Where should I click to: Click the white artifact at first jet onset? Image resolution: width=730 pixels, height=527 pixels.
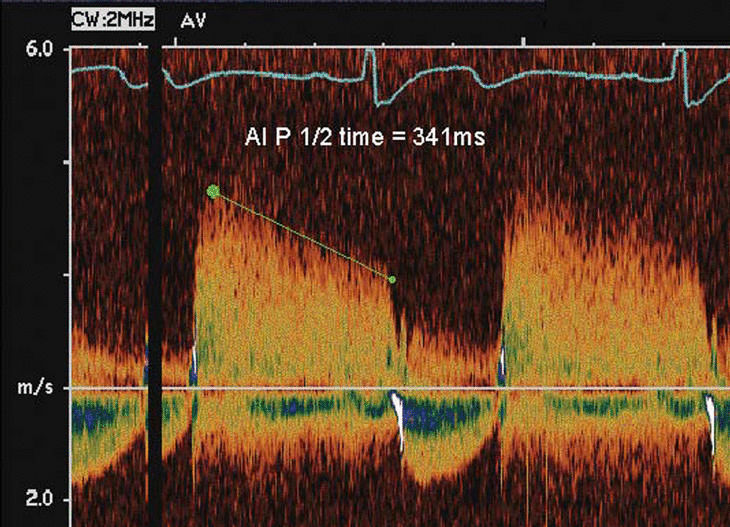(x=194, y=365)
